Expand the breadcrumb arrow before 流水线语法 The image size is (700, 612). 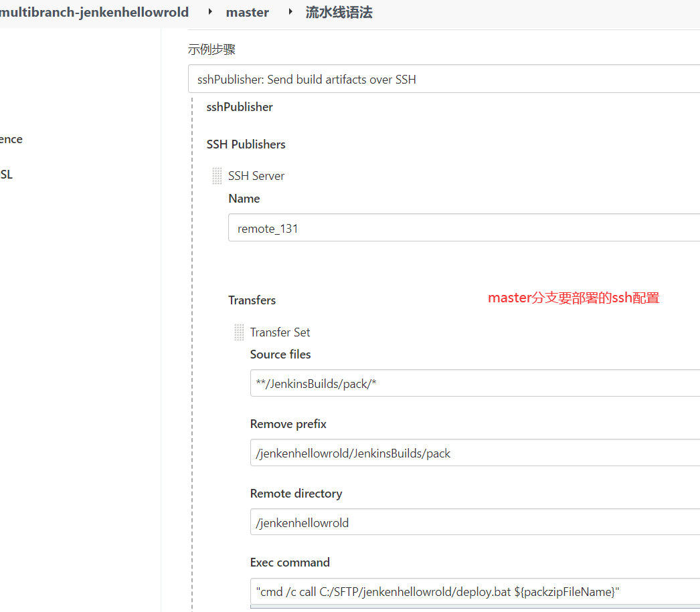290,11
